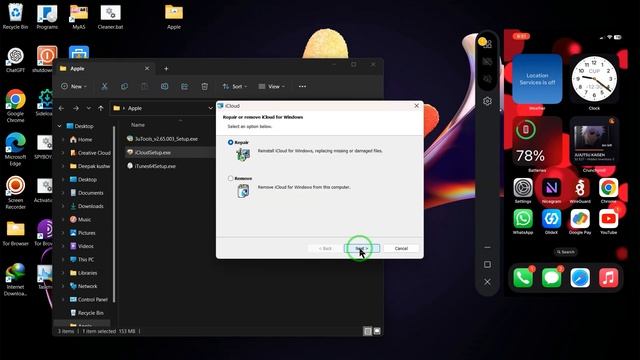Select Documents in the navigation pane
The width and height of the screenshot is (640, 360).
point(87,193)
